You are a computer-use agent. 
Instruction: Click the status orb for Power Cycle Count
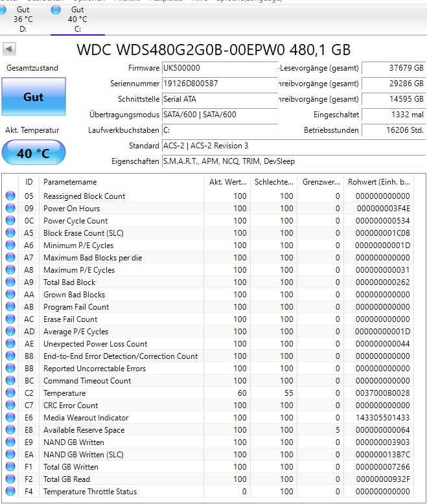pyautogui.click(x=10, y=220)
